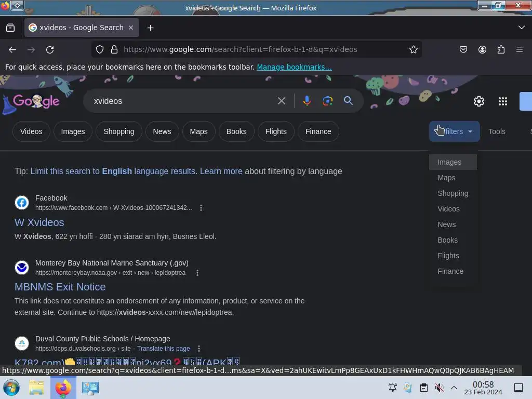This screenshot has width=532, height=399.
Task: Click Learn more about language filtering
Action: [x=221, y=171]
